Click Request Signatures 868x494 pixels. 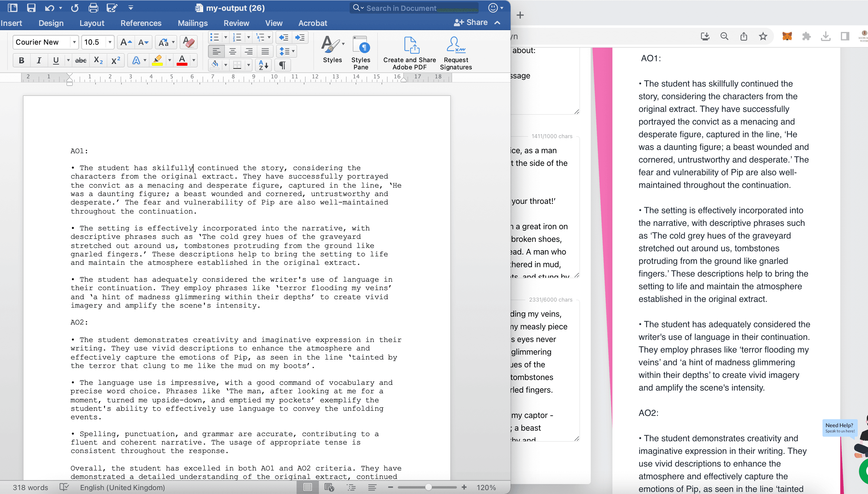coord(456,53)
